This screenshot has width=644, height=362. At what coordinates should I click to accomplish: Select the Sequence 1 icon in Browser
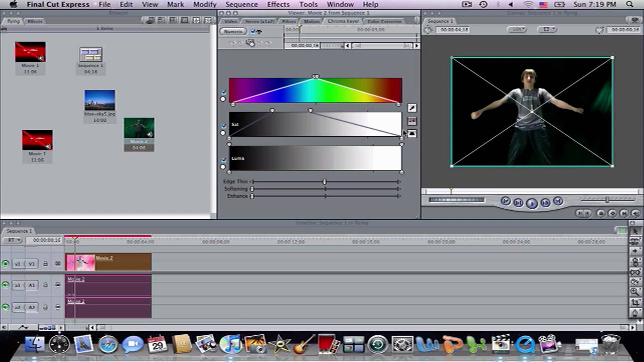click(x=91, y=54)
